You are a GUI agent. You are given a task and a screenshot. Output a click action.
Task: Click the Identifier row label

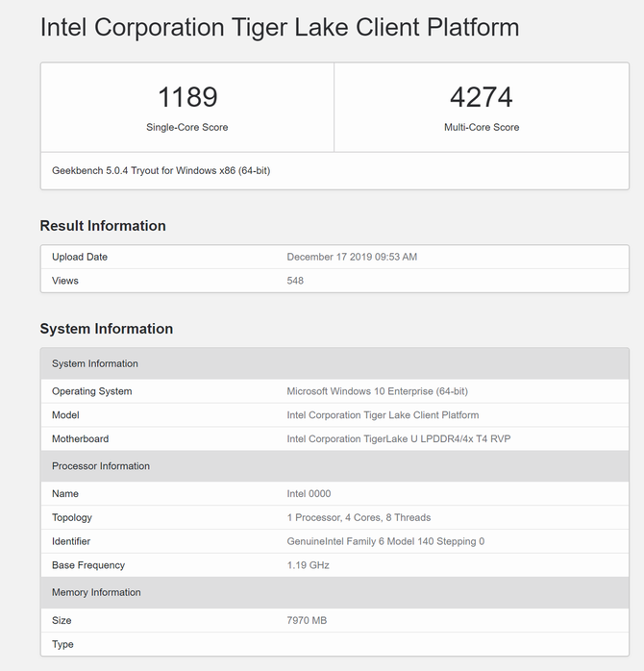pos(71,541)
